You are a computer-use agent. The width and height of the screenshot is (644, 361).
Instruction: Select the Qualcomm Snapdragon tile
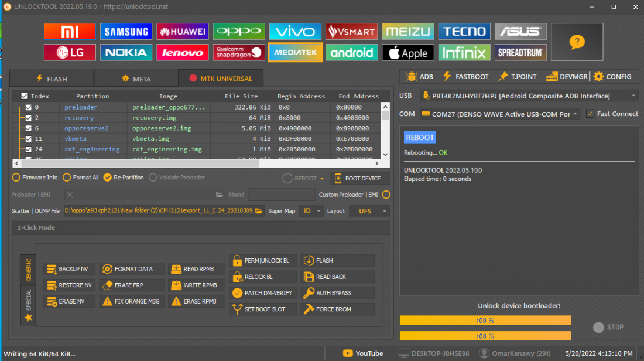(239, 52)
